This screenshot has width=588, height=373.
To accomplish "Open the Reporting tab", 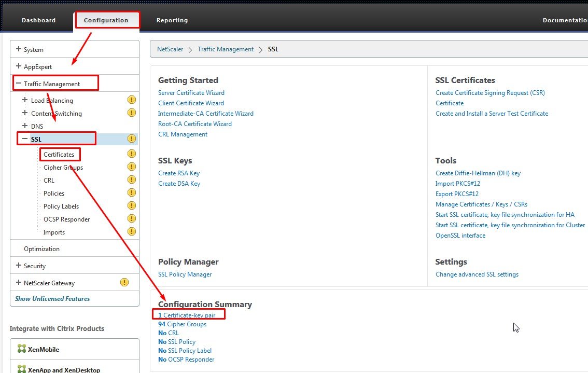I will (172, 20).
